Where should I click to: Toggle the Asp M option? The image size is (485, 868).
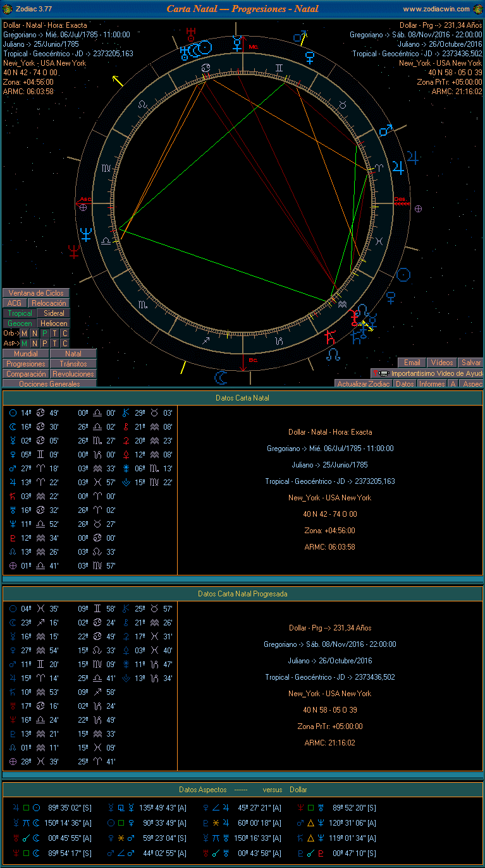coord(24,343)
